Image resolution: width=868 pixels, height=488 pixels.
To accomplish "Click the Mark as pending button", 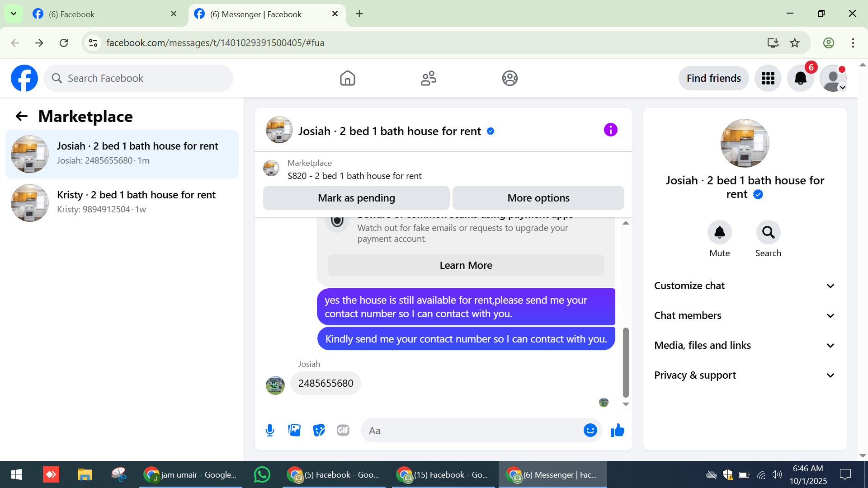I will (356, 198).
